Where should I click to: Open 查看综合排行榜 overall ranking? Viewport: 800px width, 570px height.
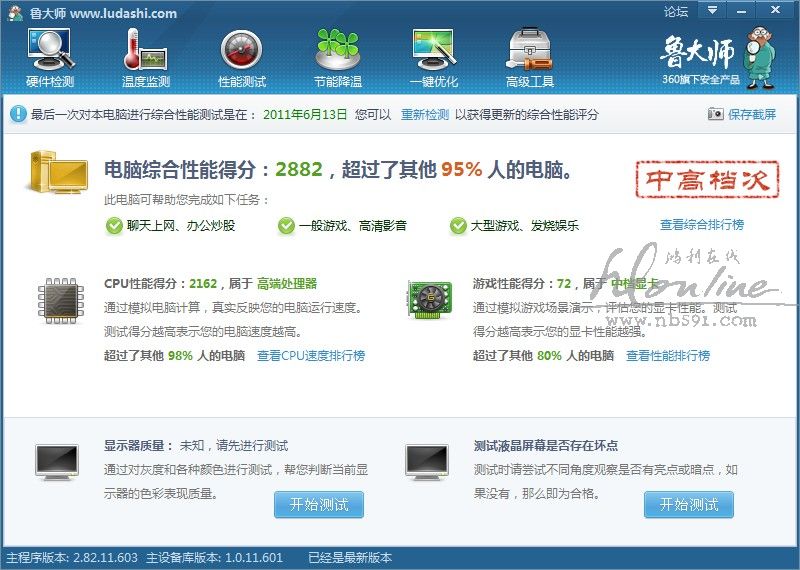click(702, 225)
